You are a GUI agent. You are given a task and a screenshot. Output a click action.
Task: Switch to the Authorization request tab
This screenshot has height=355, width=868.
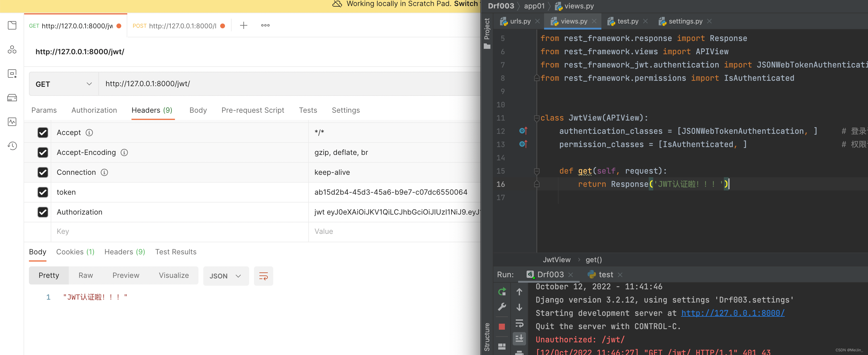(94, 111)
